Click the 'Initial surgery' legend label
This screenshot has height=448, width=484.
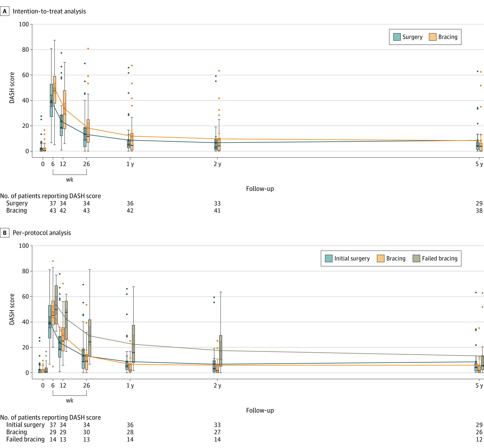click(x=352, y=259)
